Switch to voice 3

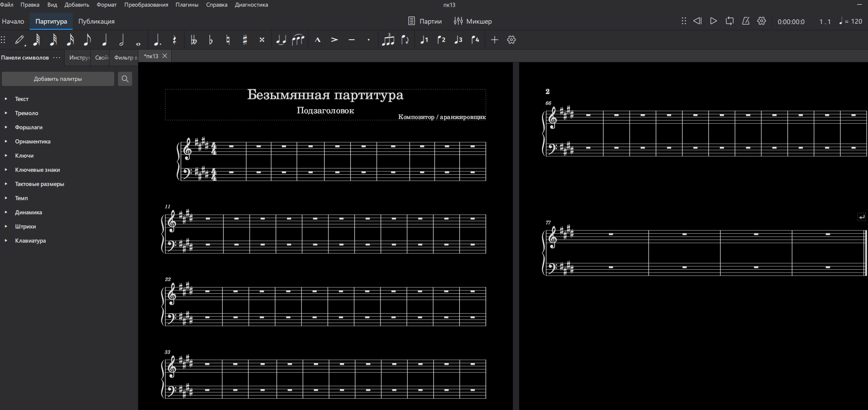(458, 40)
